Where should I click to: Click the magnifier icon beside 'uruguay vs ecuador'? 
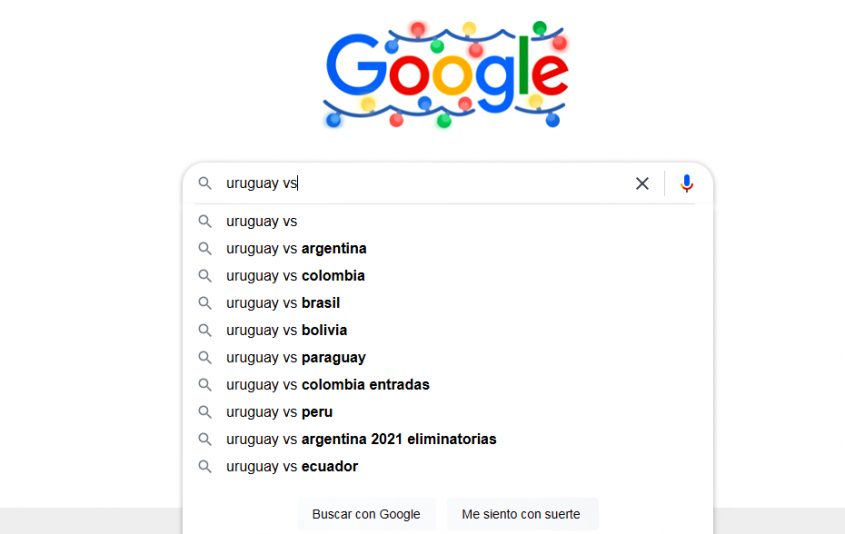pyautogui.click(x=205, y=466)
